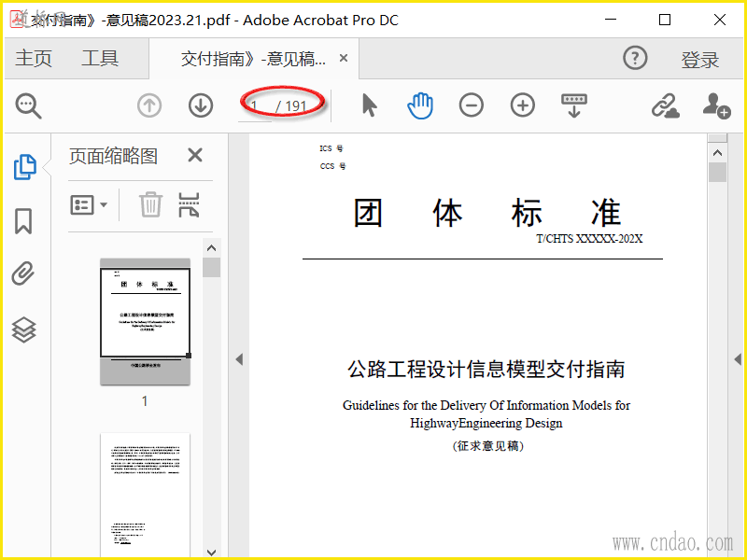
Task: Switch to the 工具 tools tab
Action: (x=100, y=59)
